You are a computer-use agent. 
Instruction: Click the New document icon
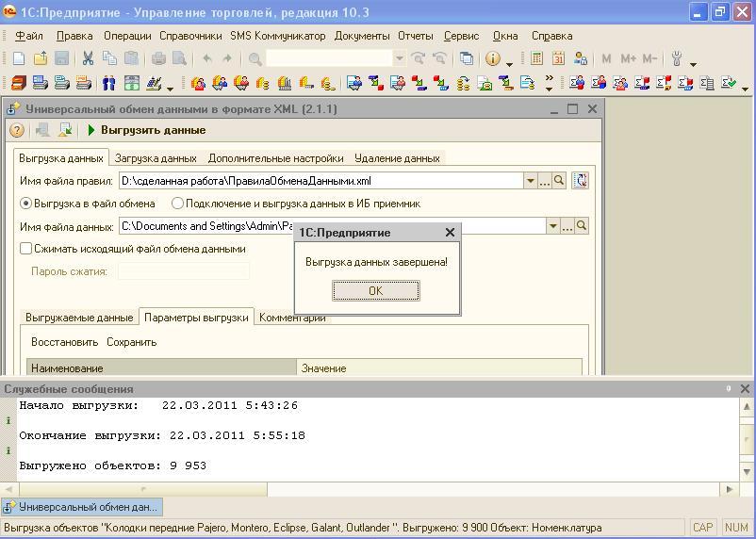coord(18,58)
